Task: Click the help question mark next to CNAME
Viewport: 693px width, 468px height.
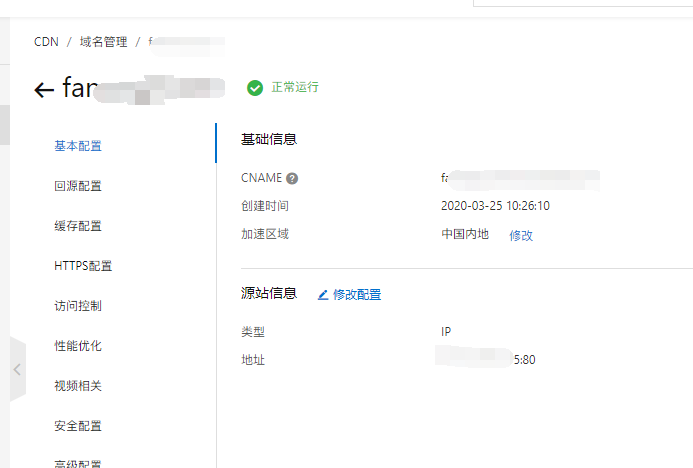Action: click(292, 179)
